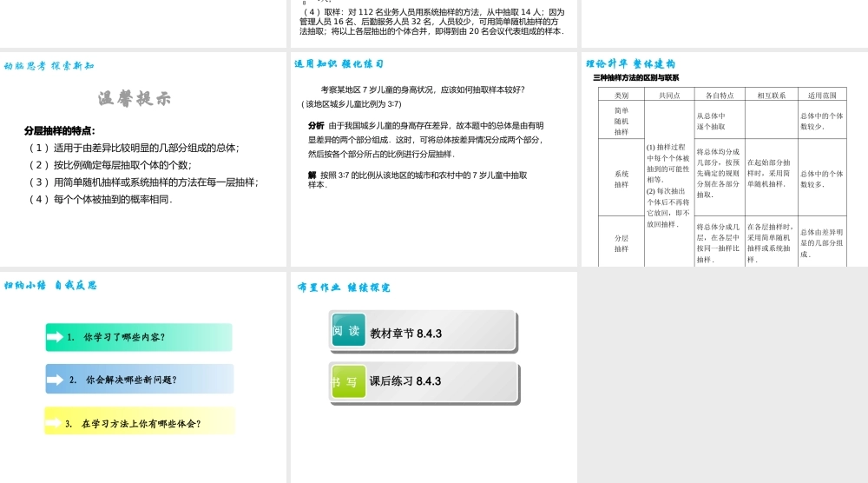The height and width of the screenshot is (483, 868).
Task: Open the 理论升华 整体建构 slide heading
Action: tap(630, 63)
